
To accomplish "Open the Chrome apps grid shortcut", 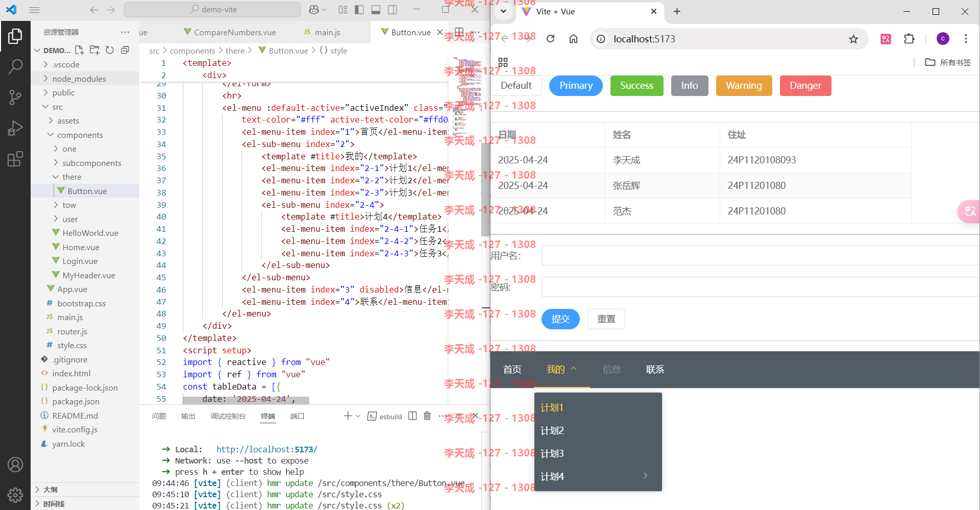I will [503, 62].
